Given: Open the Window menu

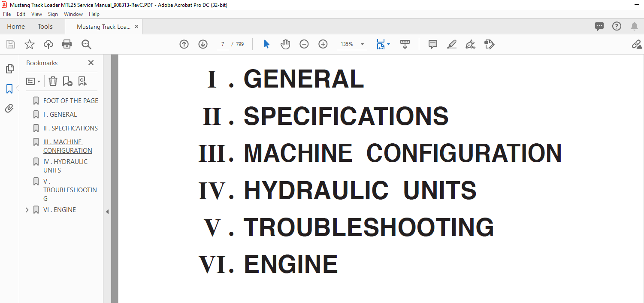Looking at the screenshot, I should (x=73, y=14).
